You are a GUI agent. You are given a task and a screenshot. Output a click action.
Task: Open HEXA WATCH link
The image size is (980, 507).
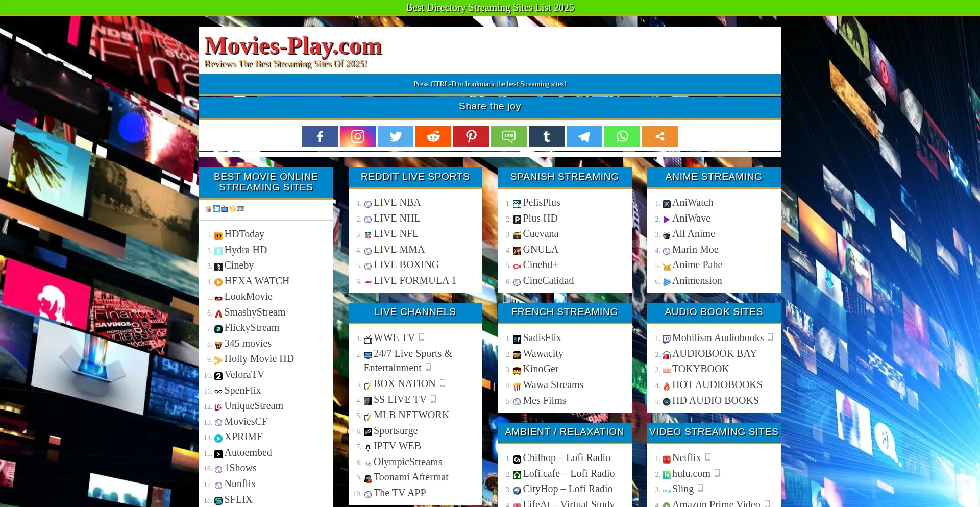pyautogui.click(x=257, y=281)
